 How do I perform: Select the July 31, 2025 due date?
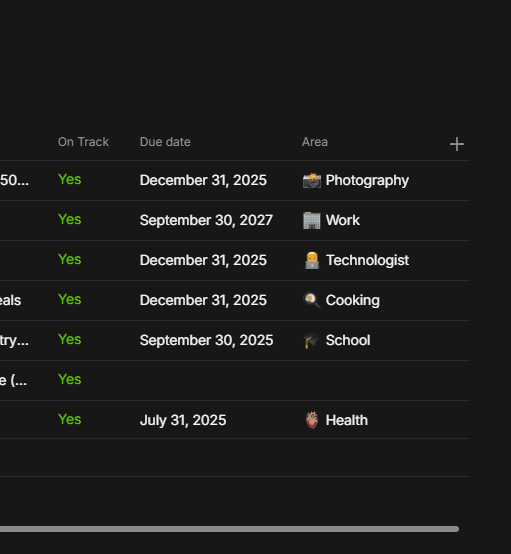click(x=183, y=420)
